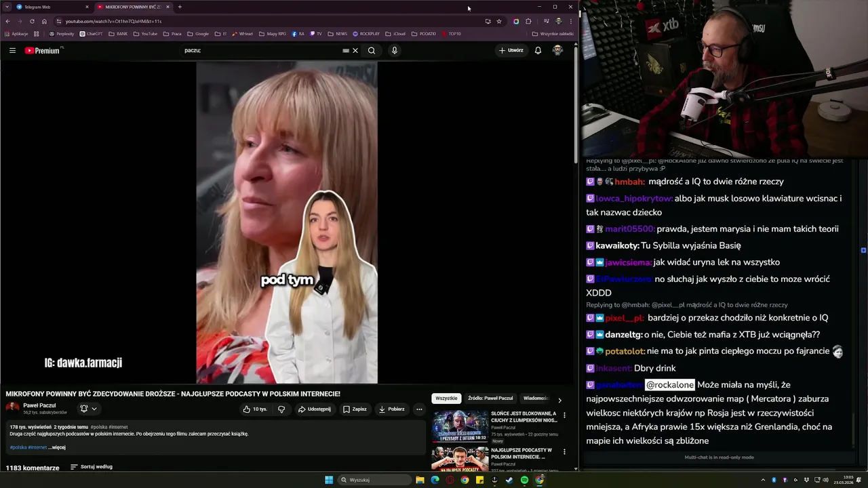868x488 pixels.
Task: Close the Telegram Web tab
Action: tap(87, 7)
